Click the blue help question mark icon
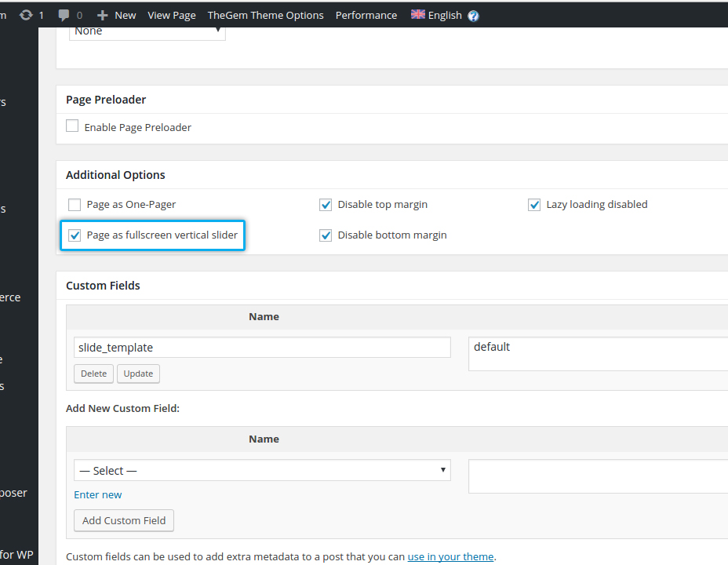 [x=473, y=16]
